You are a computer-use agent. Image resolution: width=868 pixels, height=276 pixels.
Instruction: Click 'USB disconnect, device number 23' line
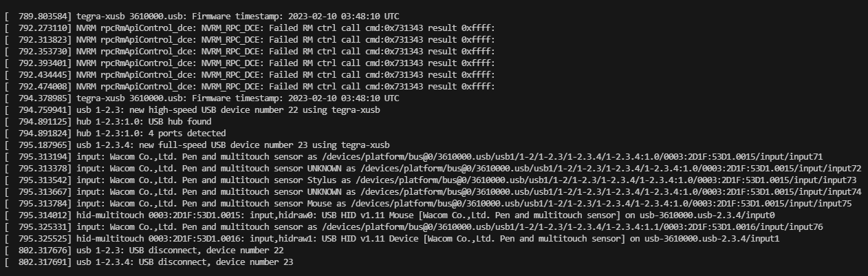(149, 262)
